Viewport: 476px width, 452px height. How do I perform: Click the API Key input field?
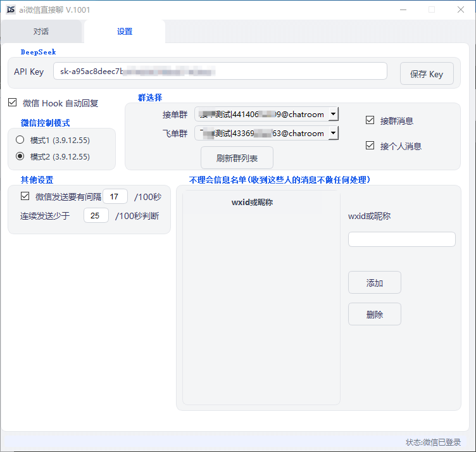pos(220,72)
